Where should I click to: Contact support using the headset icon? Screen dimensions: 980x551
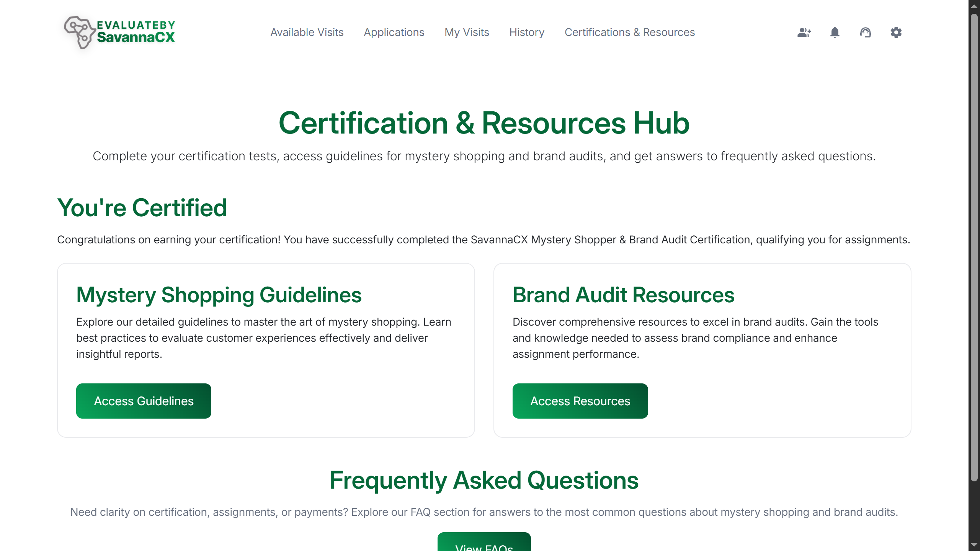tap(866, 33)
